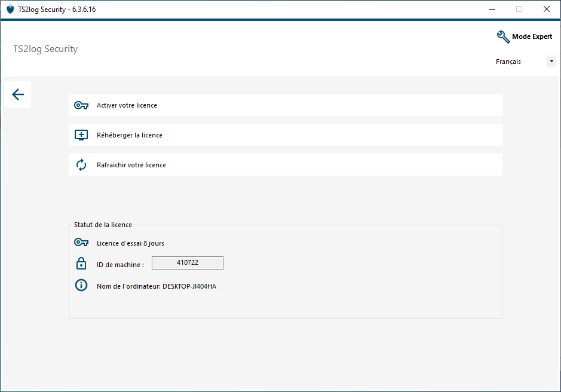Image resolution: width=561 pixels, height=392 pixels.
Task: Select the text Licence d'essai 8 jours
Action: point(131,243)
